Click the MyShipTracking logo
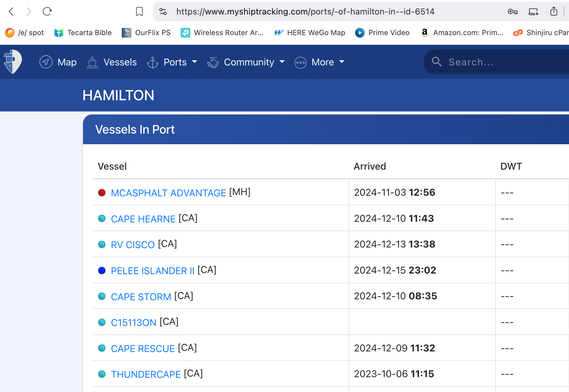Viewport: 569px width, 392px height. coord(12,61)
